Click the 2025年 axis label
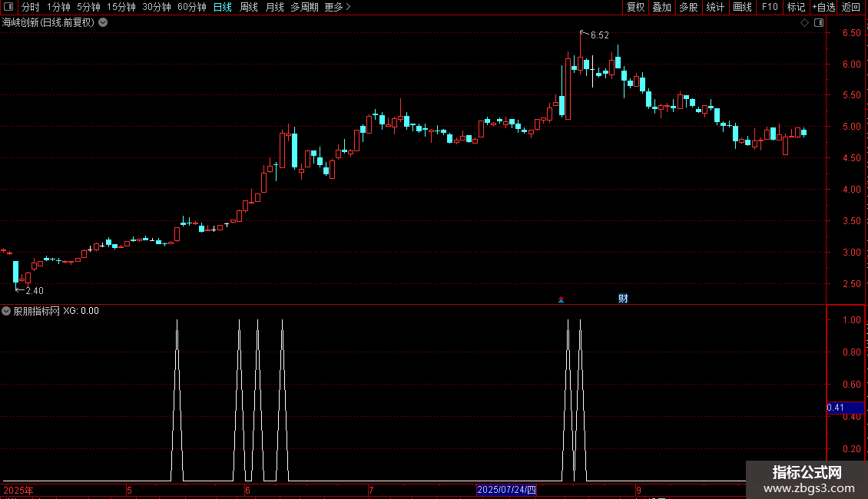Viewport: 868px width, 499px height. tap(18, 490)
